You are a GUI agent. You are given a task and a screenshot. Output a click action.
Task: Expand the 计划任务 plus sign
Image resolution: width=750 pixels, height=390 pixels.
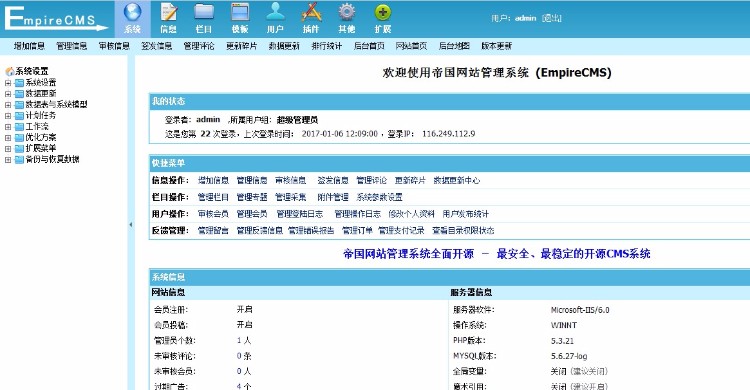pos(8,115)
